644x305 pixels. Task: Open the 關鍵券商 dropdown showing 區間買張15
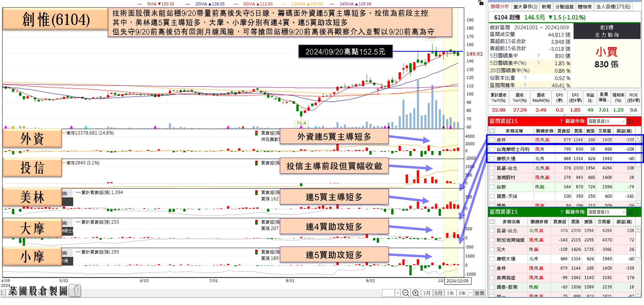coord(607,212)
